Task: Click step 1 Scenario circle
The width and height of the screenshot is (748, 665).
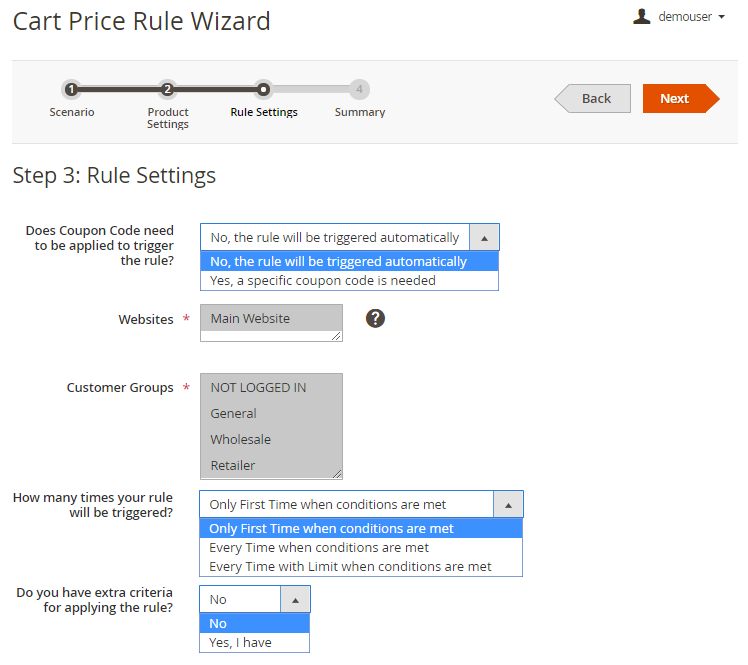Action: 71,89
